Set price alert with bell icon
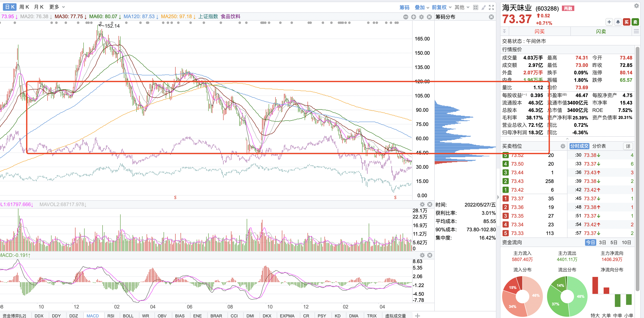Screen dimensions: 644x318 618,22
